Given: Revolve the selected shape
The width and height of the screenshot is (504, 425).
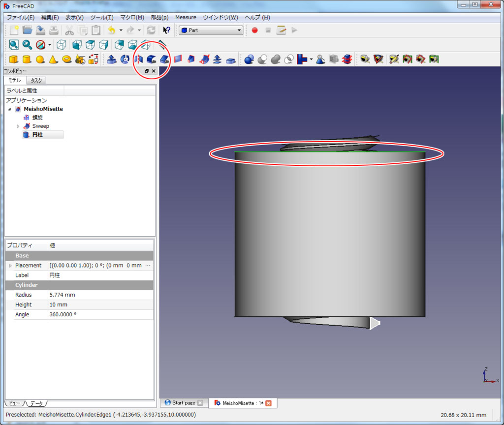Looking at the screenshot, I should tap(125, 59).
